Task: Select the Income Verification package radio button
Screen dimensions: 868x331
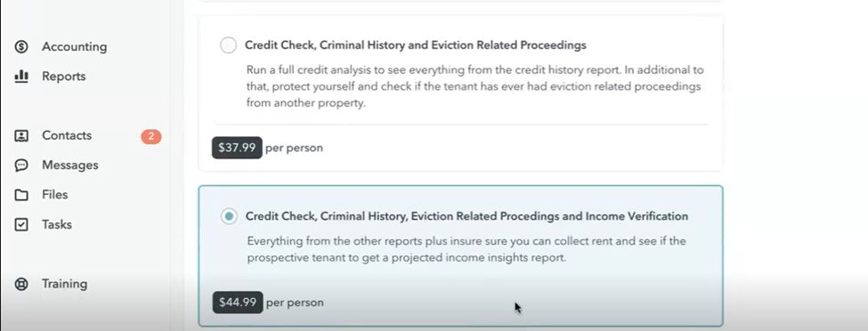Action: click(229, 216)
